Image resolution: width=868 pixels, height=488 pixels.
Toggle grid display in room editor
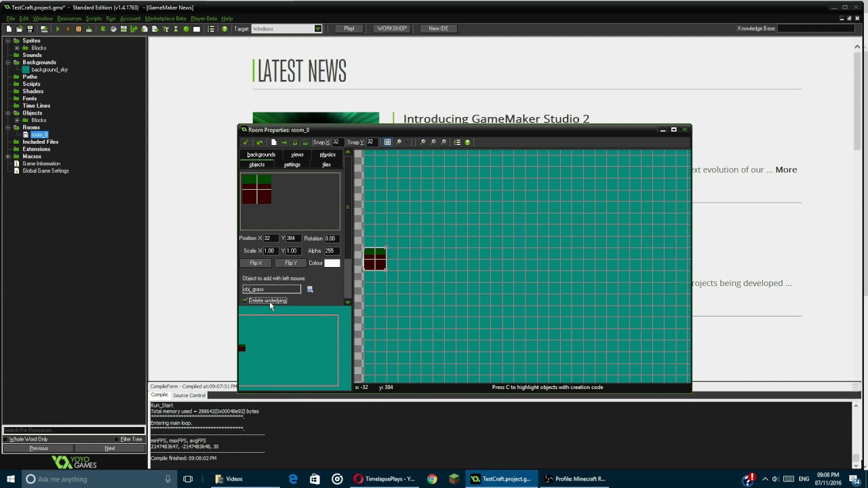click(387, 142)
